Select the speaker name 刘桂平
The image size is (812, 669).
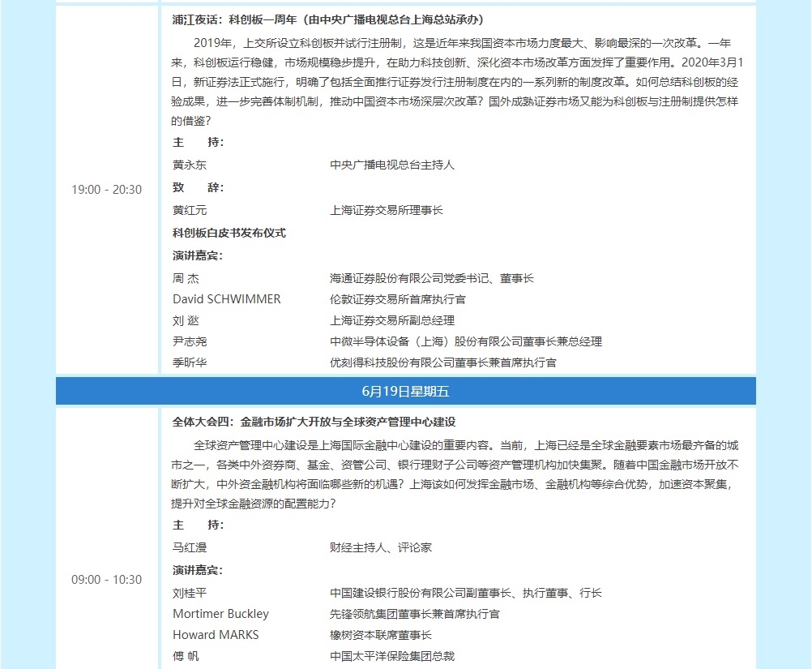[x=190, y=594]
